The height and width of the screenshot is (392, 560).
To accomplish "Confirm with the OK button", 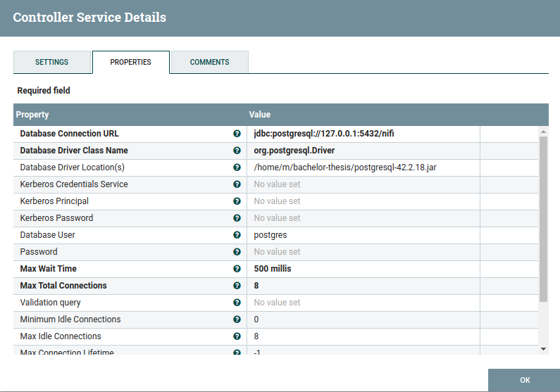I will [x=524, y=380].
